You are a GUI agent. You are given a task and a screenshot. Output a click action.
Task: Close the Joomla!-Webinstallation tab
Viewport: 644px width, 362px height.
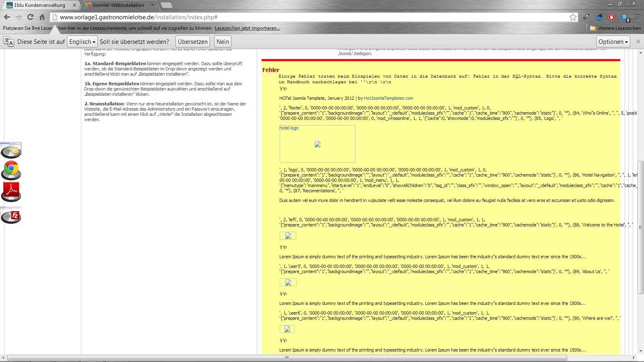coord(153,5)
